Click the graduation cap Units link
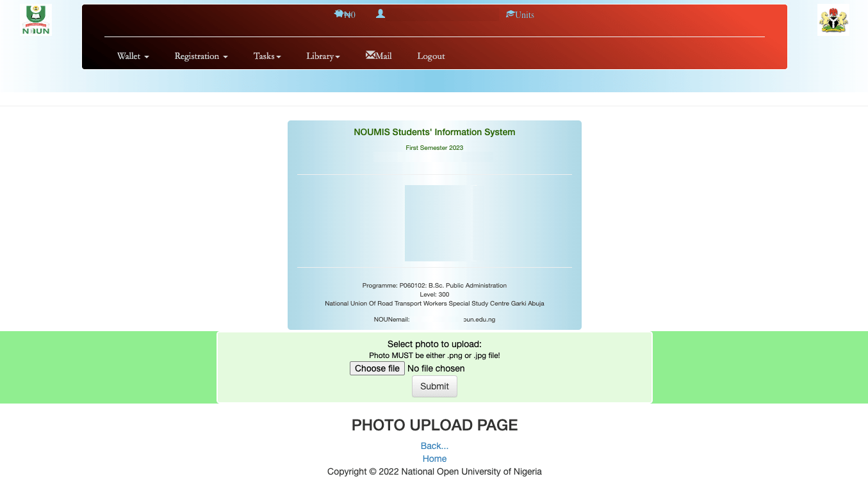The height and width of the screenshot is (490, 868). 520,15
